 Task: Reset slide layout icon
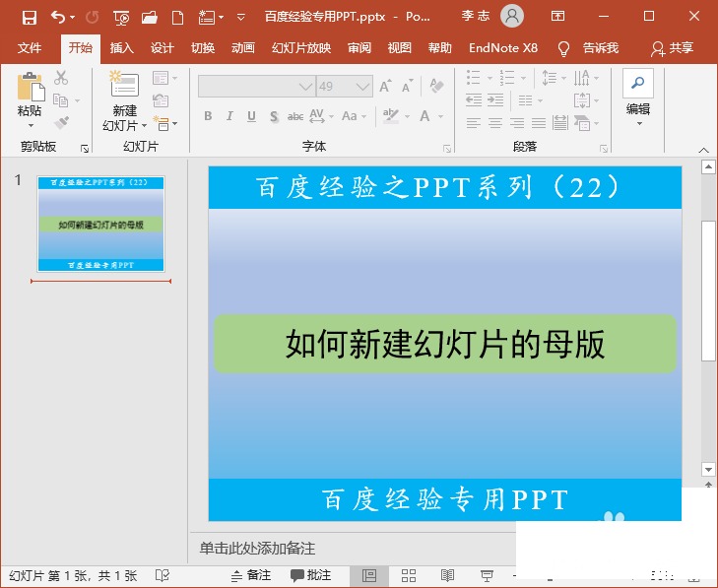tap(161, 100)
